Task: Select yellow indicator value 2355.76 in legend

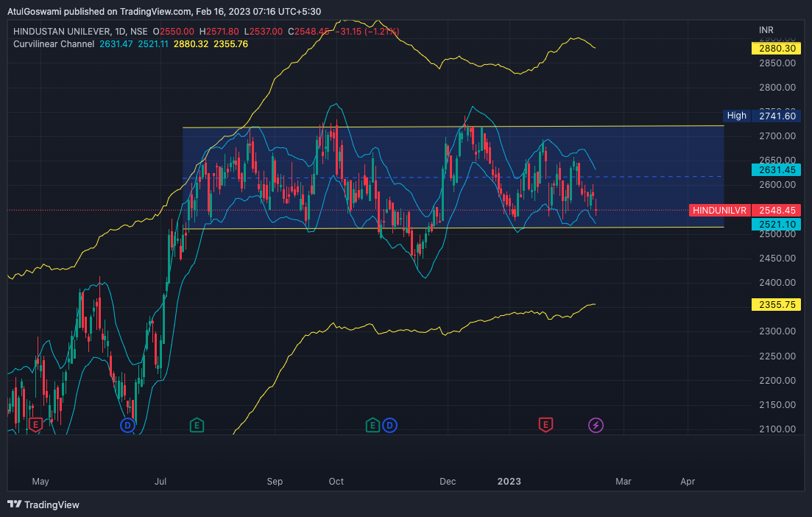Action: click(230, 44)
